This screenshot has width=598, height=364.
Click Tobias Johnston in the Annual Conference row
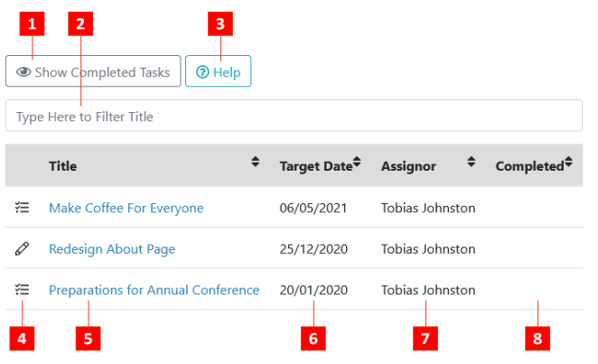428,290
